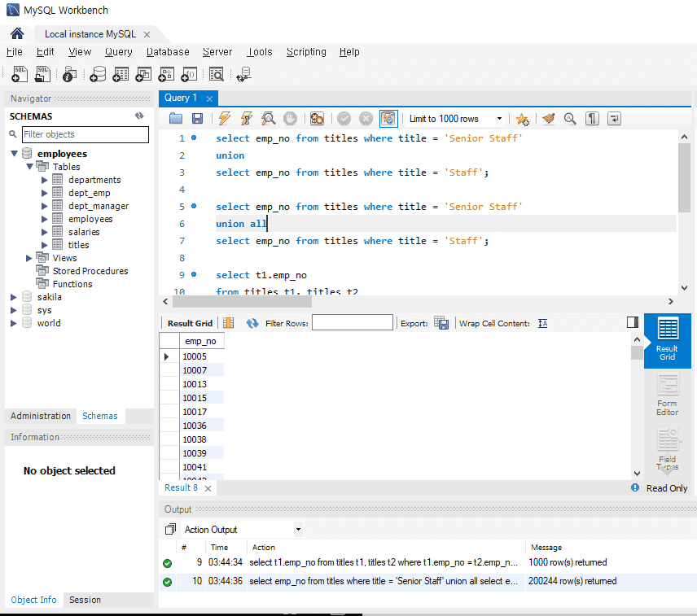Screen dimensions: 697x616
Task: Expand the salaries table in the tree
Action: tap(45, 232)
